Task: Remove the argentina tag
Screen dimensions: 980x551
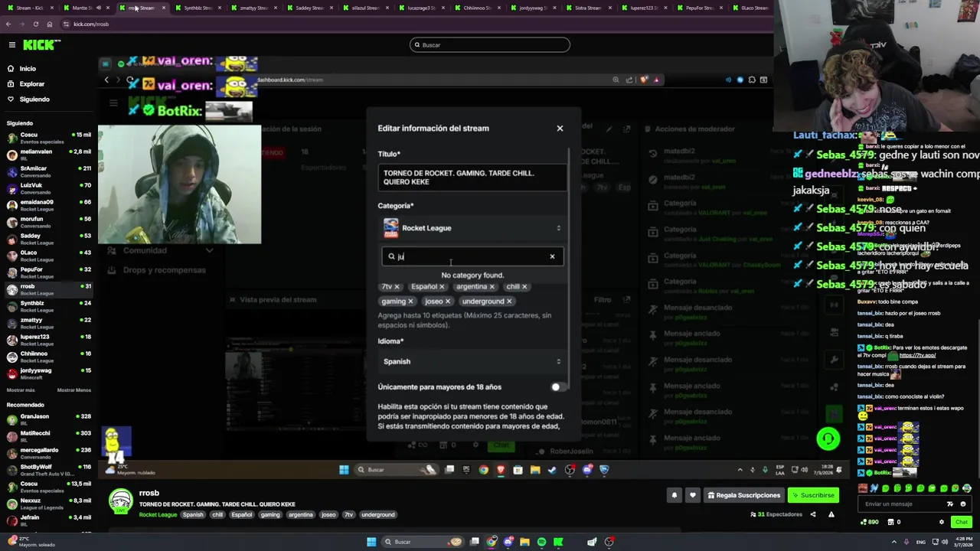Action: (x=492, y=287)
